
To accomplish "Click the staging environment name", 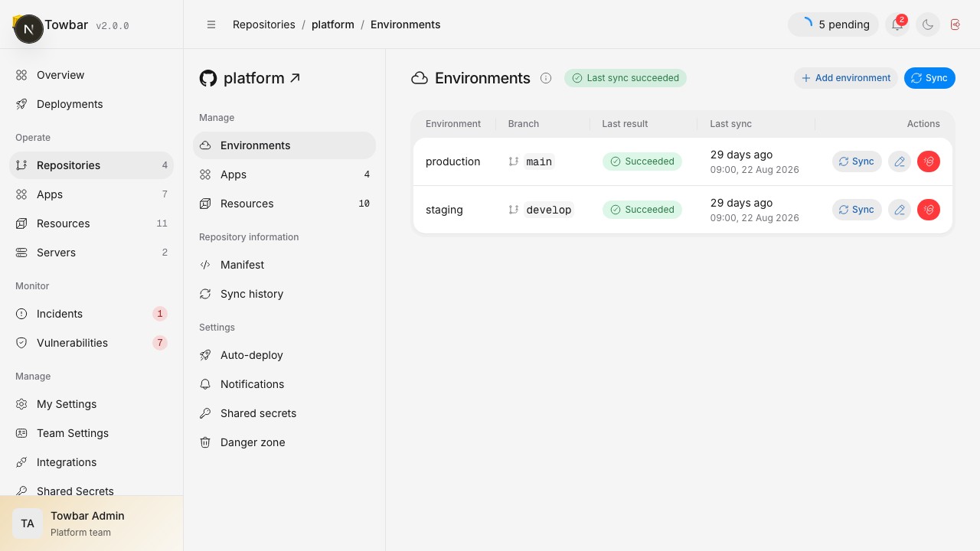I will (444, 210).
